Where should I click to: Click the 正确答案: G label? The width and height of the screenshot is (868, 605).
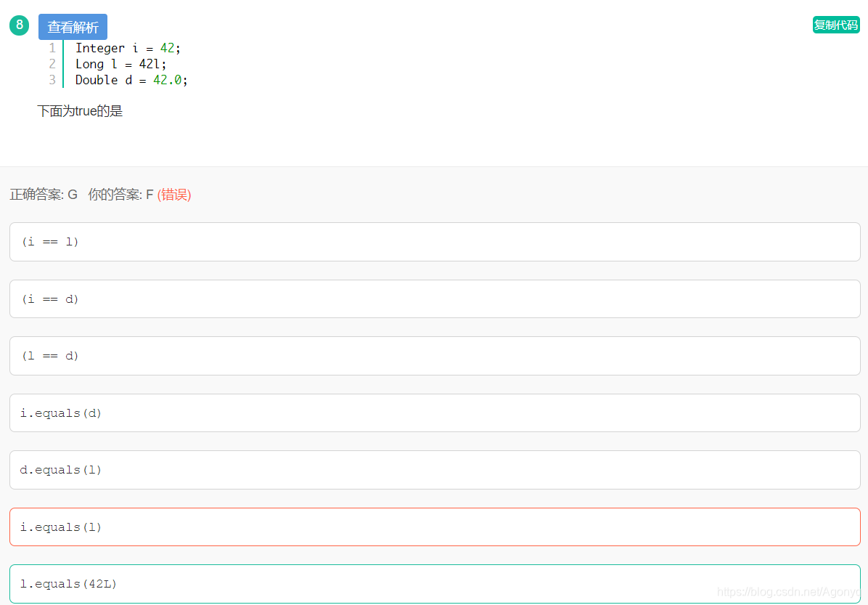pos(44,195)
